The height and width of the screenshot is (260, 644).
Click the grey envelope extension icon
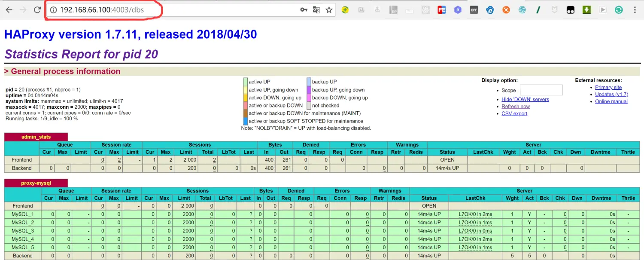coord(410,10)
